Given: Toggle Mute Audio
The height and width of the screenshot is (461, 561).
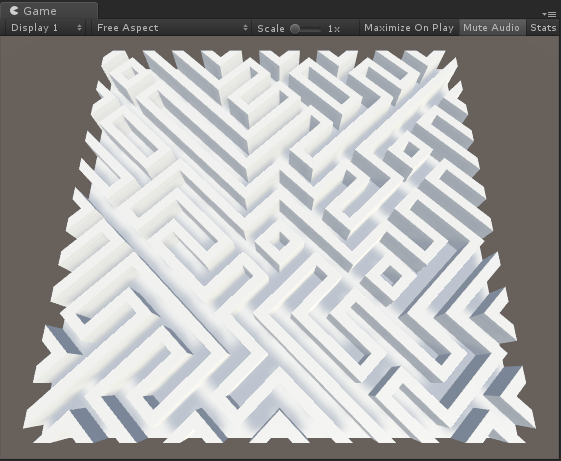Looking at the screenshot, I should (491, 28).
